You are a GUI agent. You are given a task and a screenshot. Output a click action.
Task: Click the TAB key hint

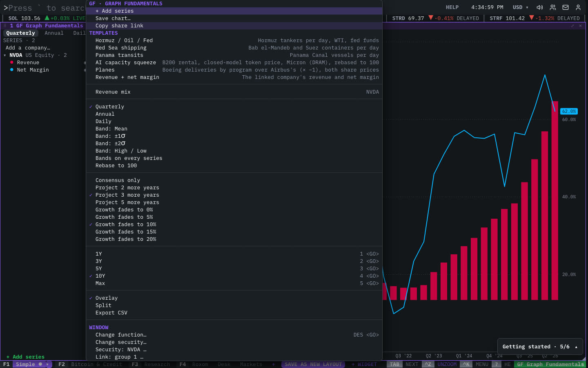[x=394, y=364]
